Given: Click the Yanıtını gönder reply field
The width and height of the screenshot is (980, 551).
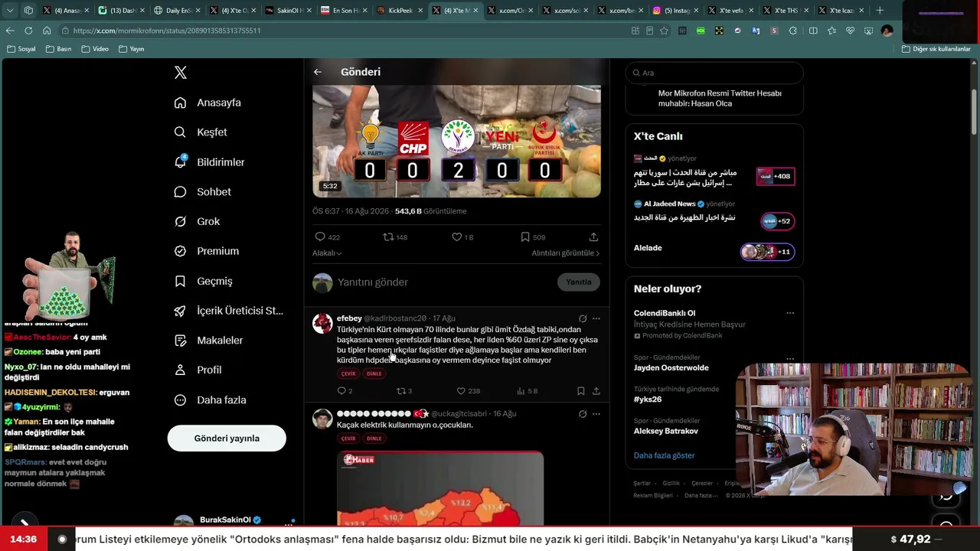Looking at the screenshot, I should click(x=444, y=282).
